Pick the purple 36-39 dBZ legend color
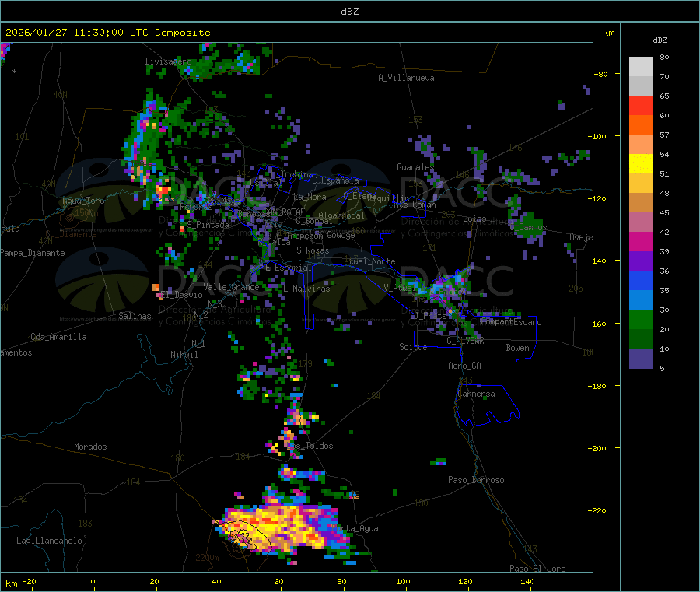 pos(641,261)
